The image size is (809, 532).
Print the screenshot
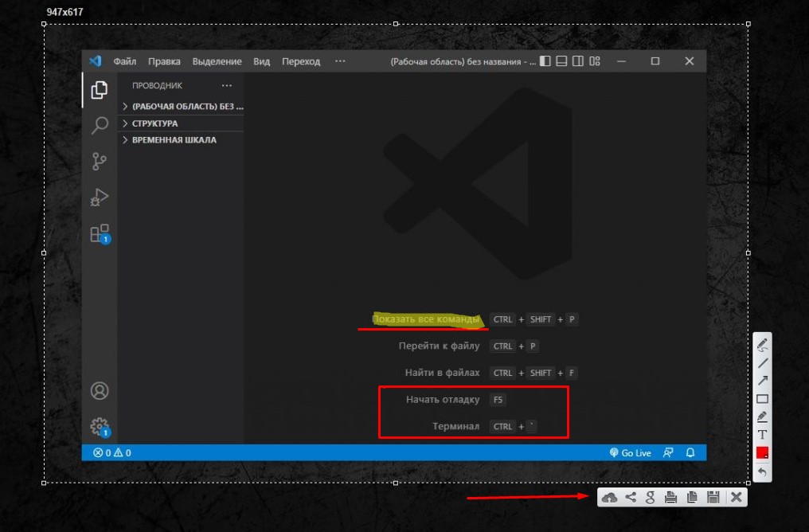pos(670,498)
